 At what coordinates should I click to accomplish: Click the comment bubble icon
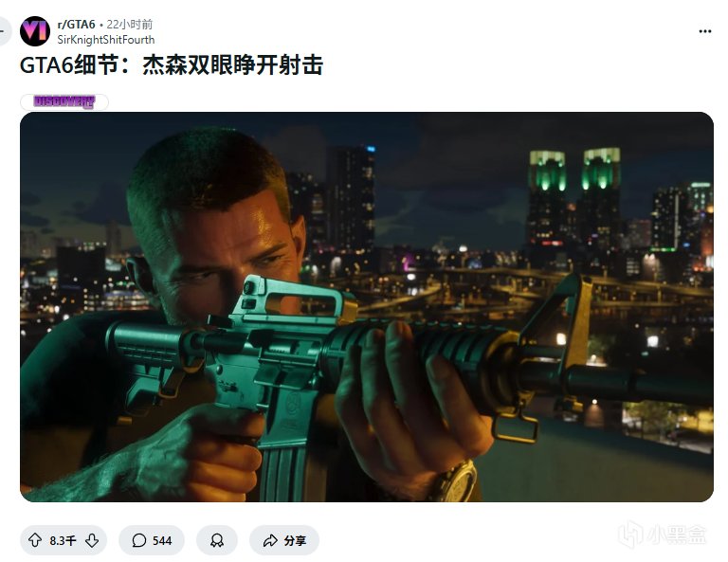[138, 540]
